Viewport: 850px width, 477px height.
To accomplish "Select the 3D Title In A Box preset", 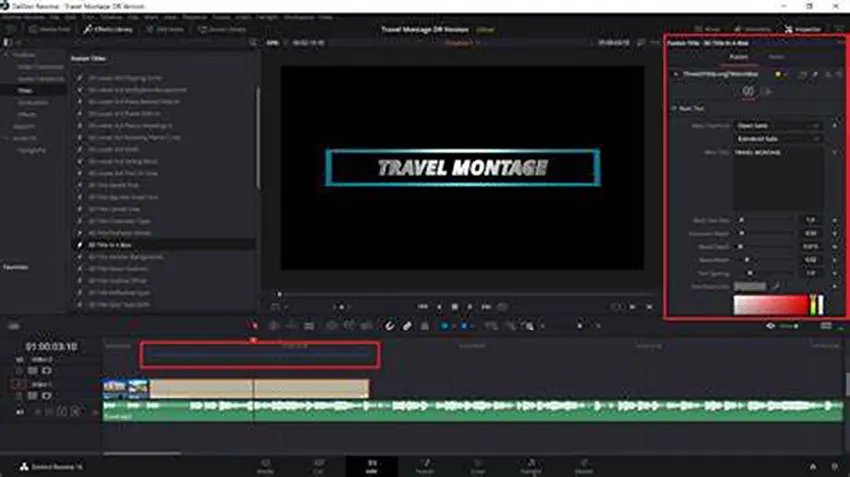I will coord(110,245).
